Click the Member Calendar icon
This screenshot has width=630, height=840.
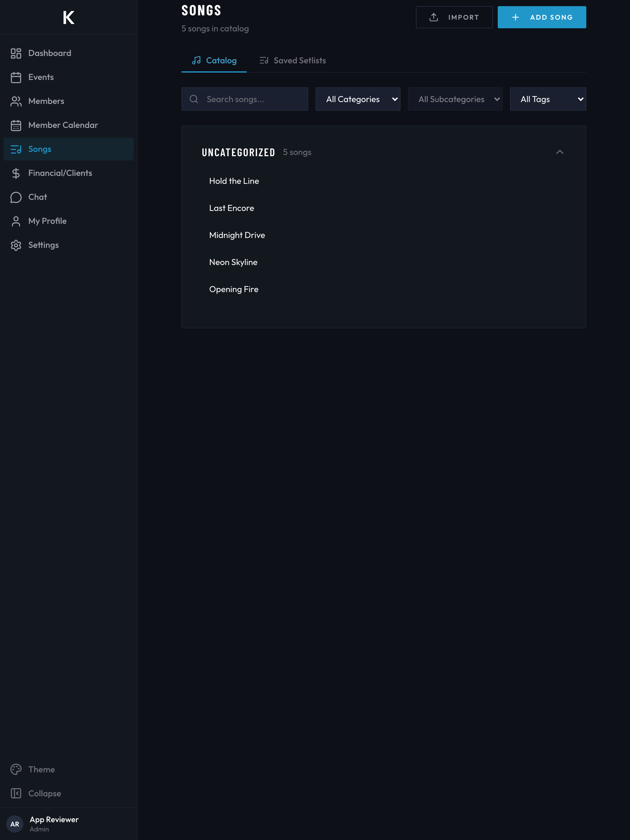16,125
